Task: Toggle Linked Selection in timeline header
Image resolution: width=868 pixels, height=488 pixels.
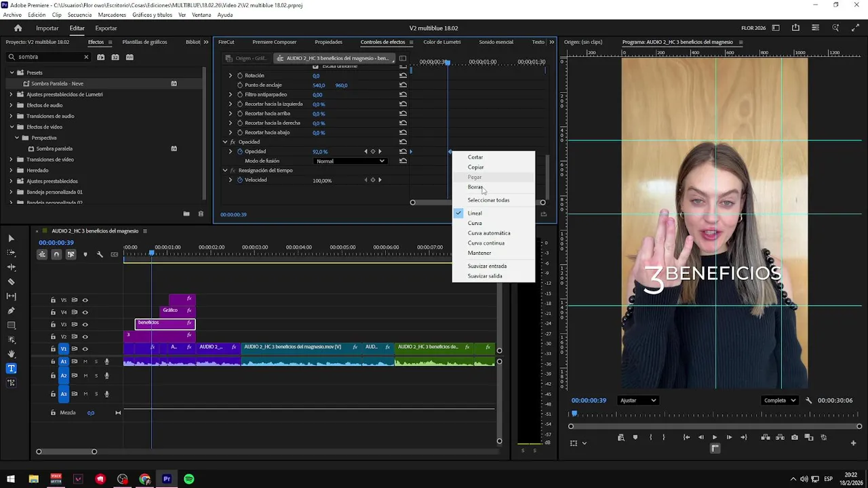Action: click(x=71, y=254)
